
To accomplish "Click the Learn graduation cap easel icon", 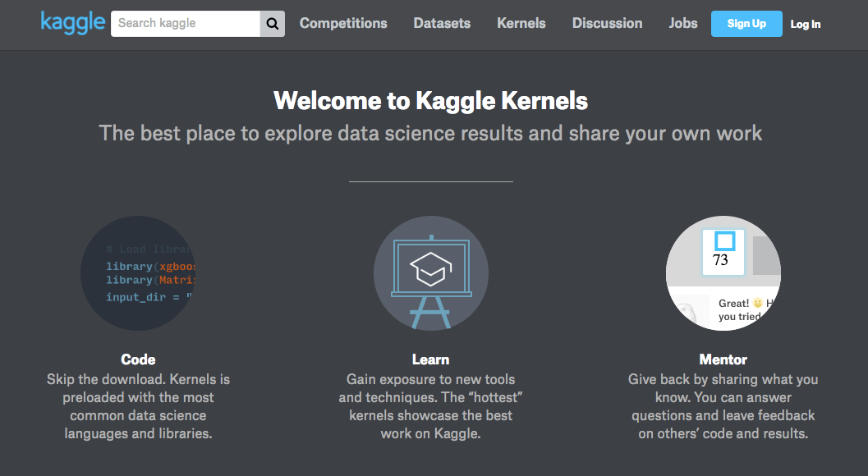I will coord(430,273).
